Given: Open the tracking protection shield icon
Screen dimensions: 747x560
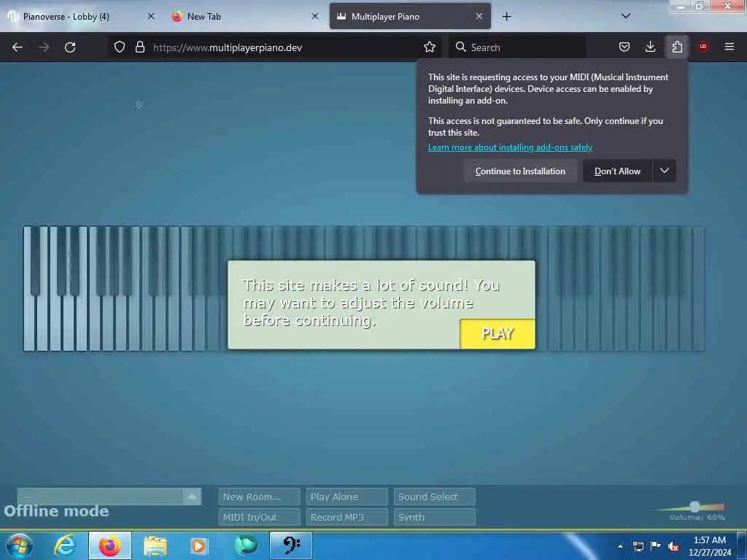Looking at the screenshot, I should tap(120, 47).
